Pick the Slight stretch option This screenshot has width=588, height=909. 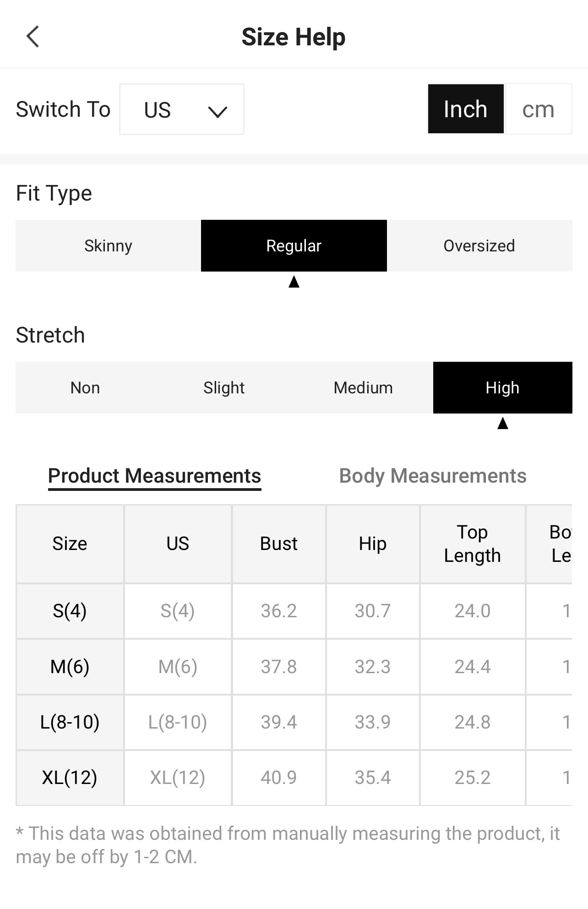(224, 388)
